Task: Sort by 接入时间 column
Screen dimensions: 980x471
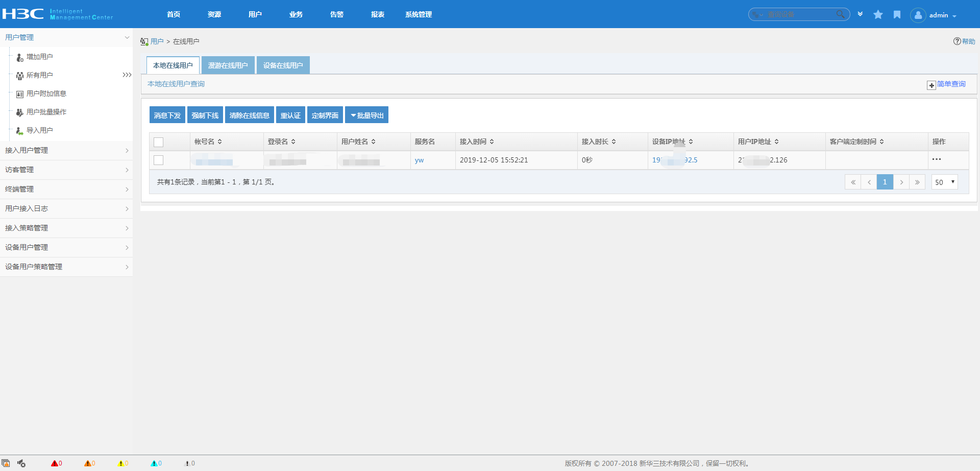Action: [477, 142]
